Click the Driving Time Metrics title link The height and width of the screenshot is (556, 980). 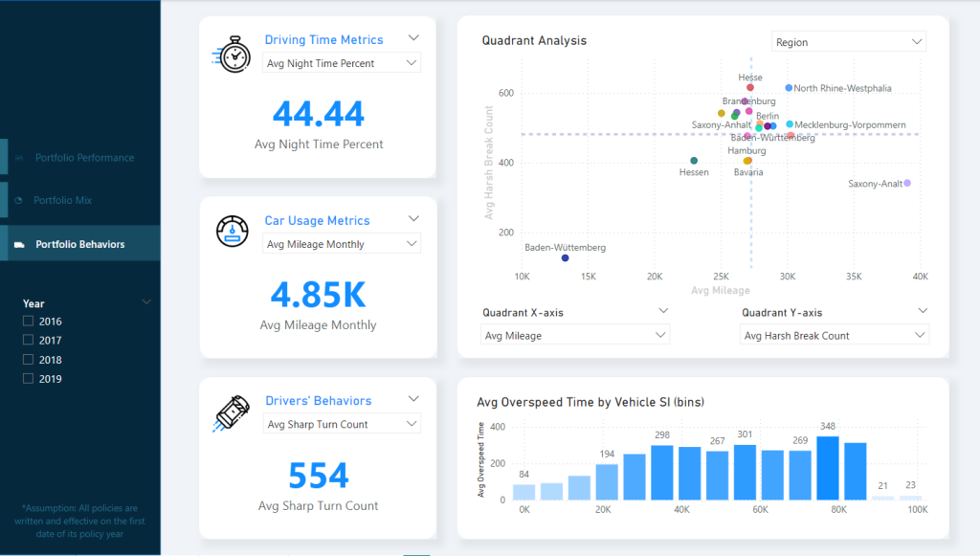323,40
